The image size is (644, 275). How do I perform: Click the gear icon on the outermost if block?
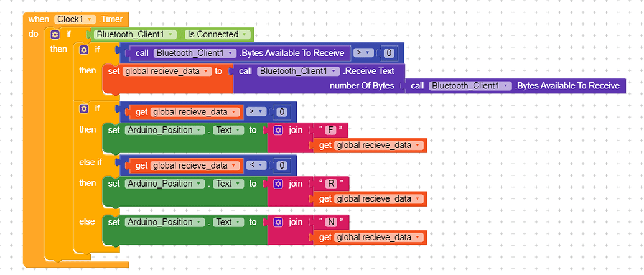click(55, 35)
